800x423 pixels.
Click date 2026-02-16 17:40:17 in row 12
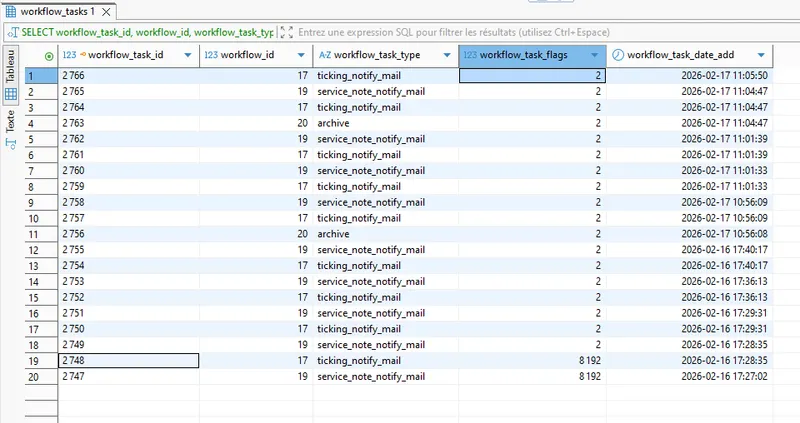[x=690, y=250]
